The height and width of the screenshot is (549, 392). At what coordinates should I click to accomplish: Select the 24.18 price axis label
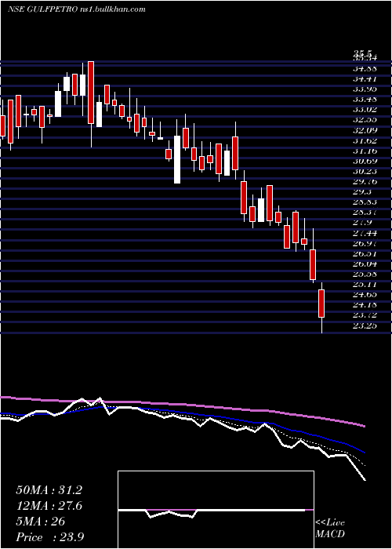365,305
